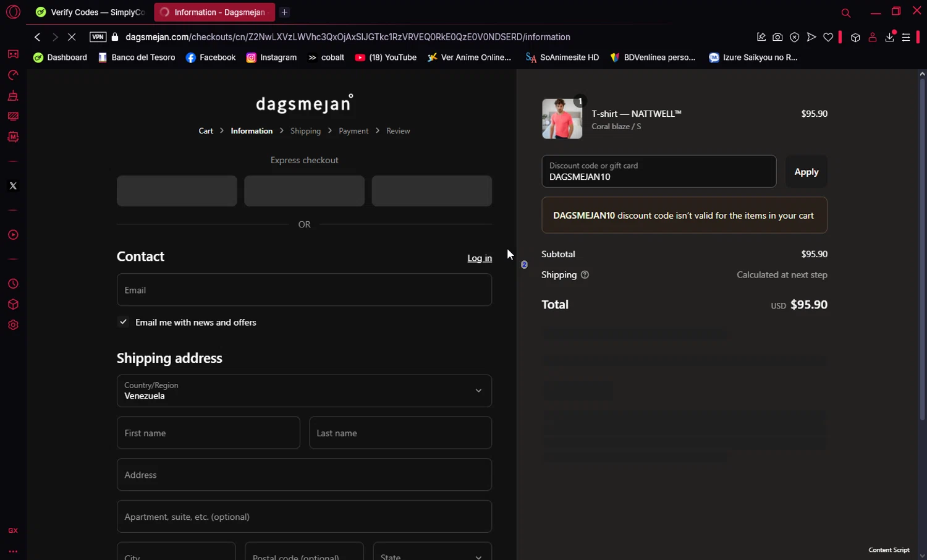Click the M chip icon in sidebar

(13, 137)
